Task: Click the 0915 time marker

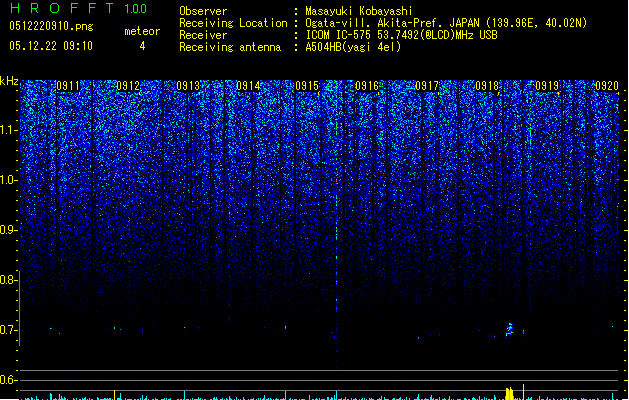Action: [307, 86]
